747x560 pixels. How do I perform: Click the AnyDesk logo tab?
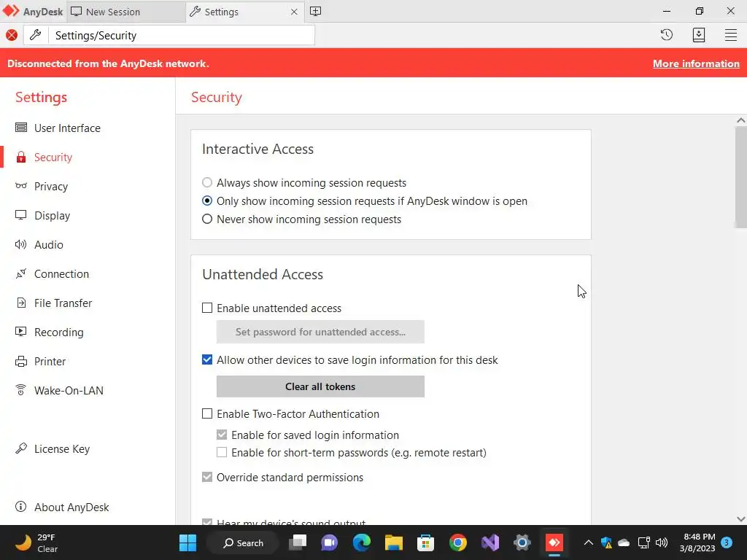[32, 12]
